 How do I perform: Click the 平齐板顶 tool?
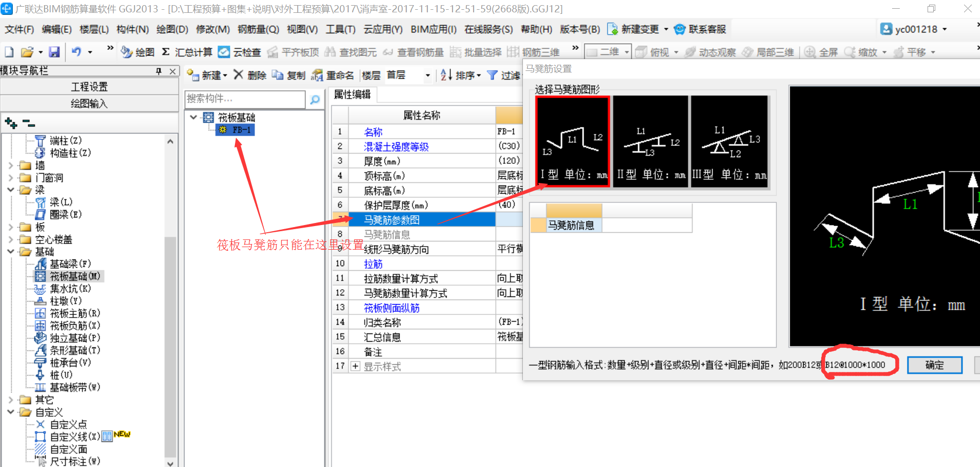click(293, 52)
